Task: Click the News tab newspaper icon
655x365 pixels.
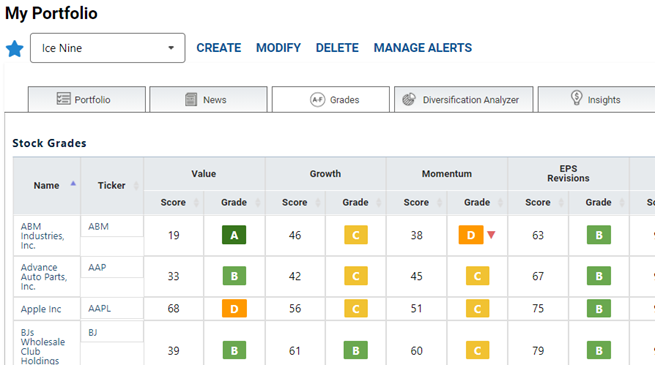Action: point(191,99)
